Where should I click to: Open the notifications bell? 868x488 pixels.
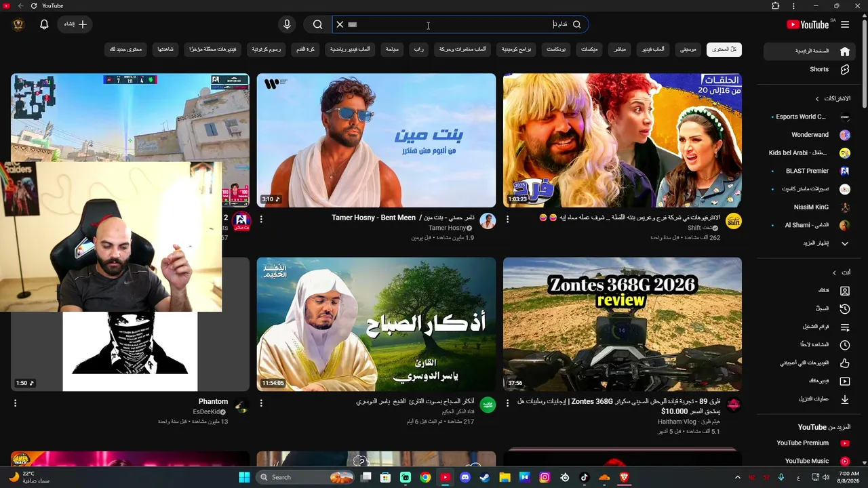[x=44, y=24]
